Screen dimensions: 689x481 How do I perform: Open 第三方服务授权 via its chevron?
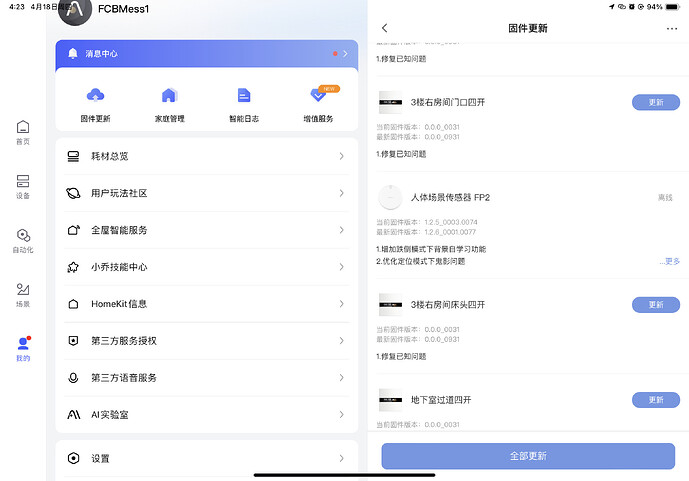(x=341, y=341)
